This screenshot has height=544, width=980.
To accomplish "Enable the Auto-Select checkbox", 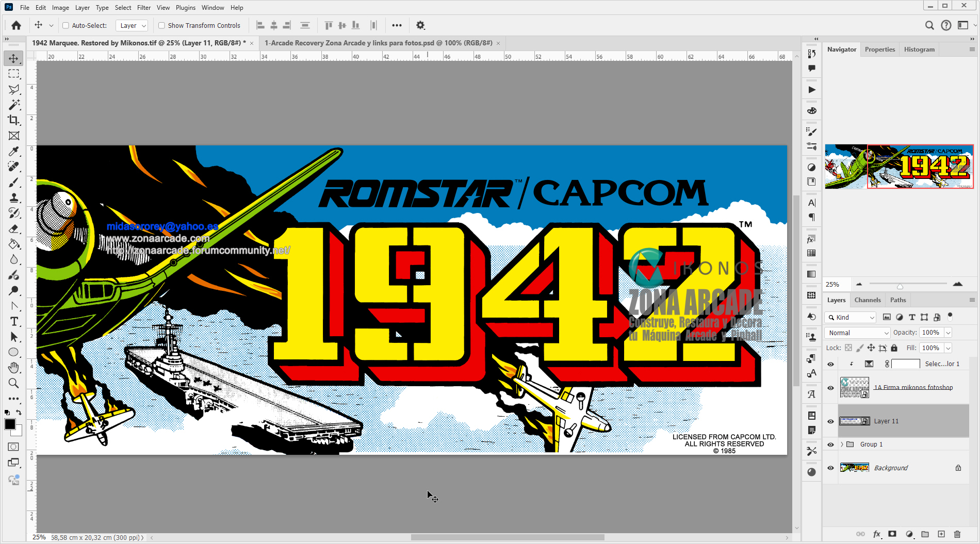I will point(66,25).
